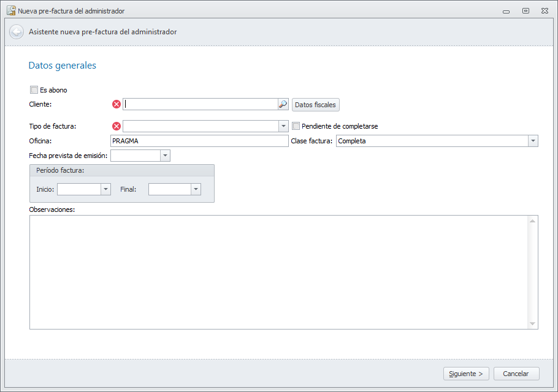Maximize the pre-factura window
Viewport: 558px width, 392px height.
tap(526, 11)
